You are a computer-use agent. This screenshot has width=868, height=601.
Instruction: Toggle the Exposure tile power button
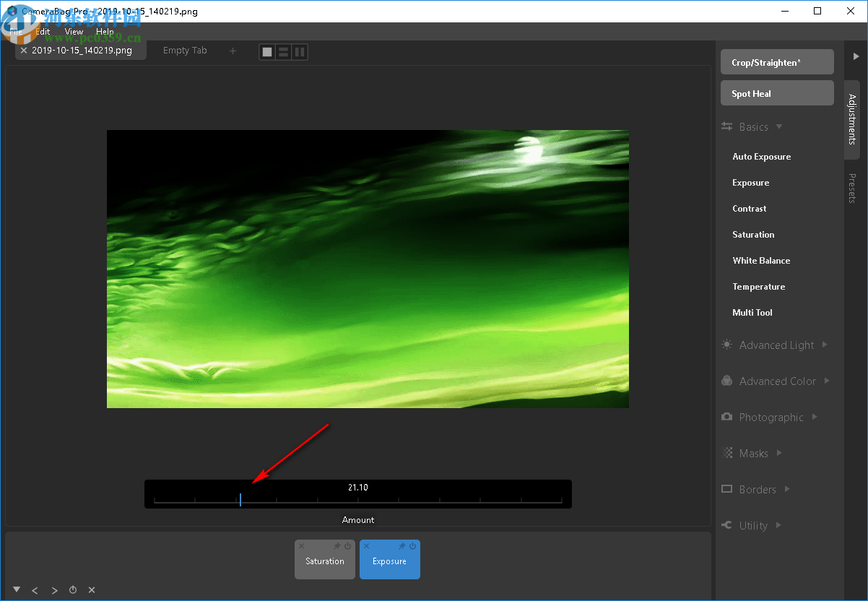(x=412, y=546)
